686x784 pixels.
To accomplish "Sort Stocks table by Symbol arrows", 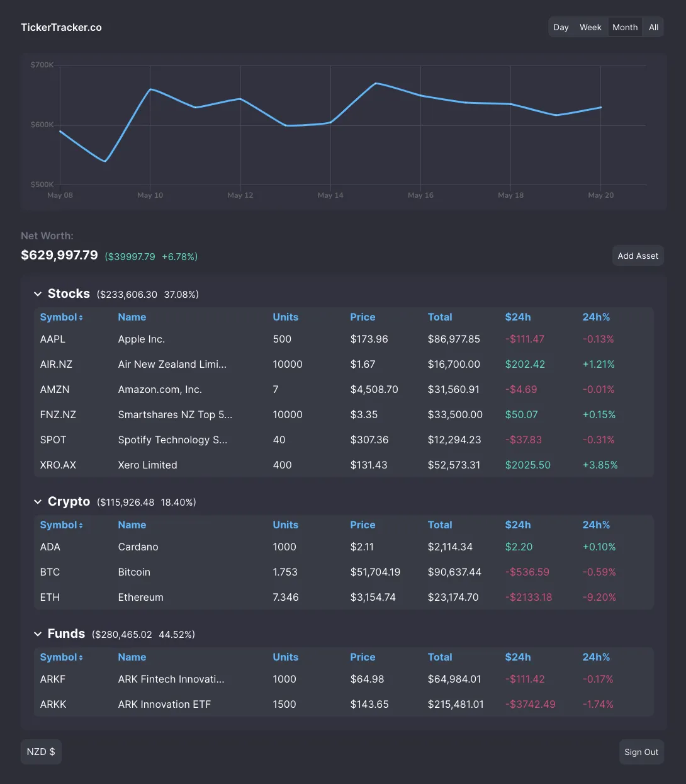I will [81, 317].
